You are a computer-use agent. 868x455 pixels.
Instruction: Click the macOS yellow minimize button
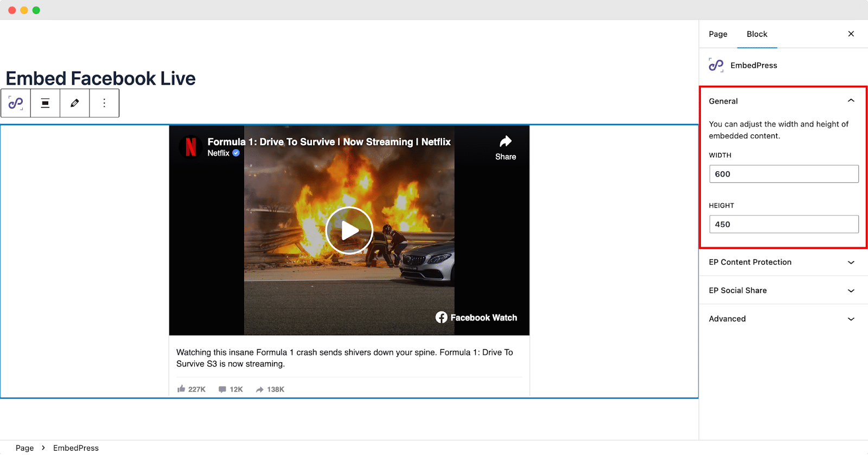24,10
